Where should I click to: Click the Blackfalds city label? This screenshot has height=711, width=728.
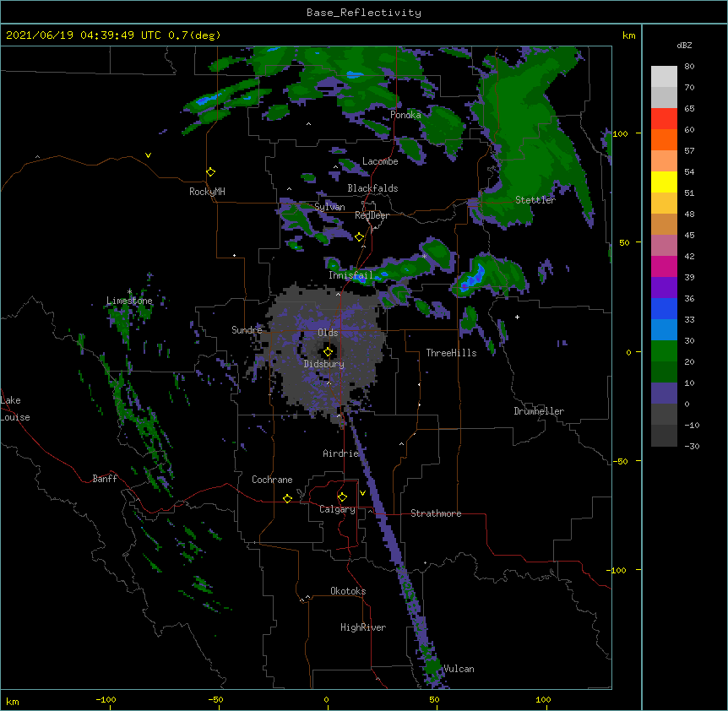pyautogui.click(x=372, y=188)
